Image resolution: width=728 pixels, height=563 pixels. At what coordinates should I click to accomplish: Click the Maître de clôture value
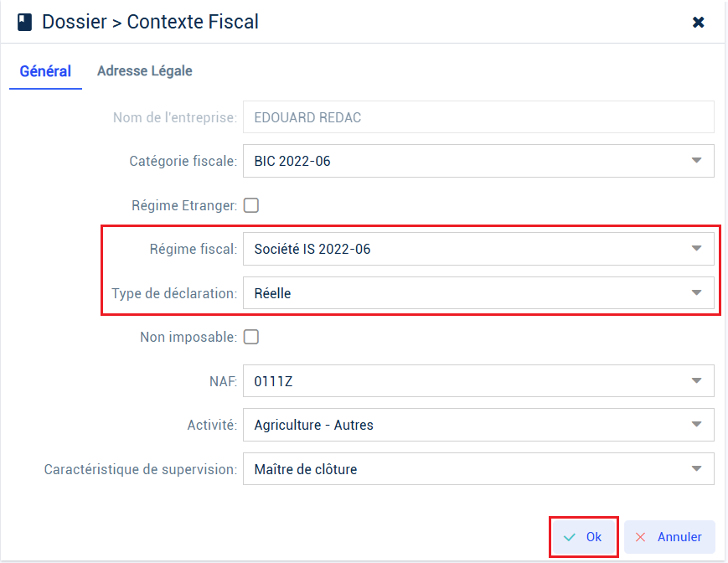[306, 469]
